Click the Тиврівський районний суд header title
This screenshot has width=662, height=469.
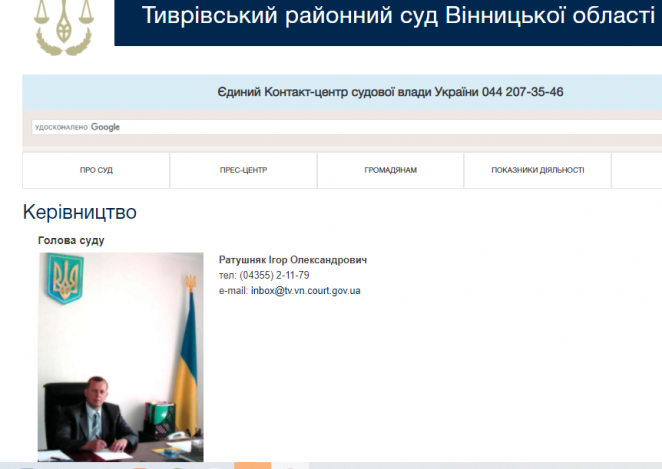[398, 16]
